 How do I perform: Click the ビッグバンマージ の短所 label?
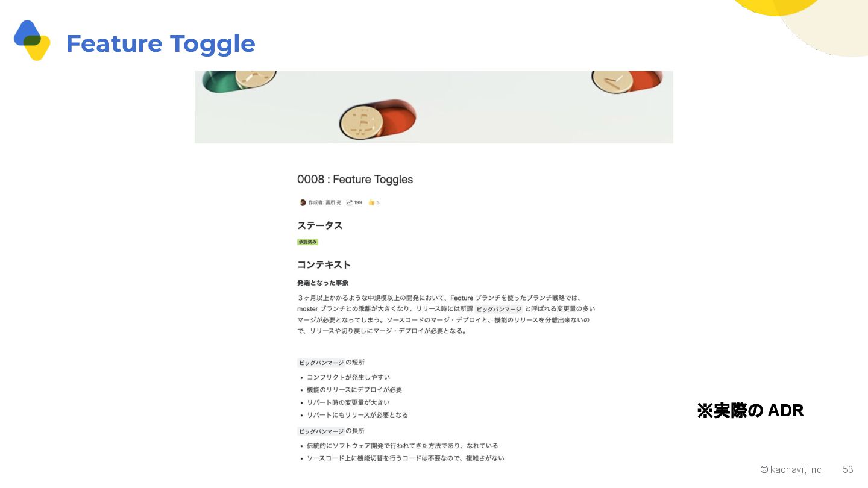click(331, 363)
